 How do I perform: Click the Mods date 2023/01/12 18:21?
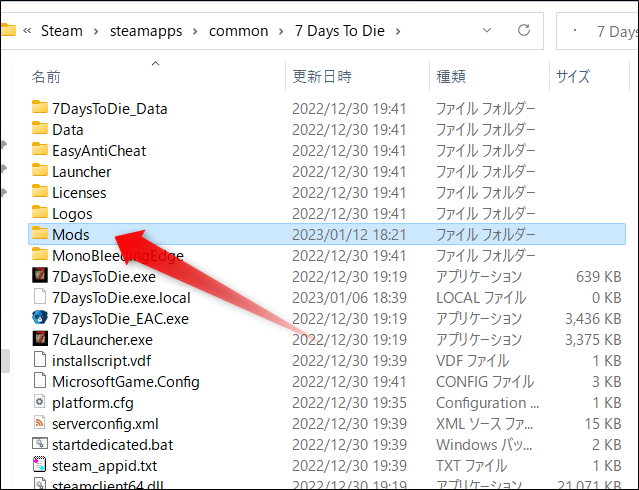coord(349,235)
